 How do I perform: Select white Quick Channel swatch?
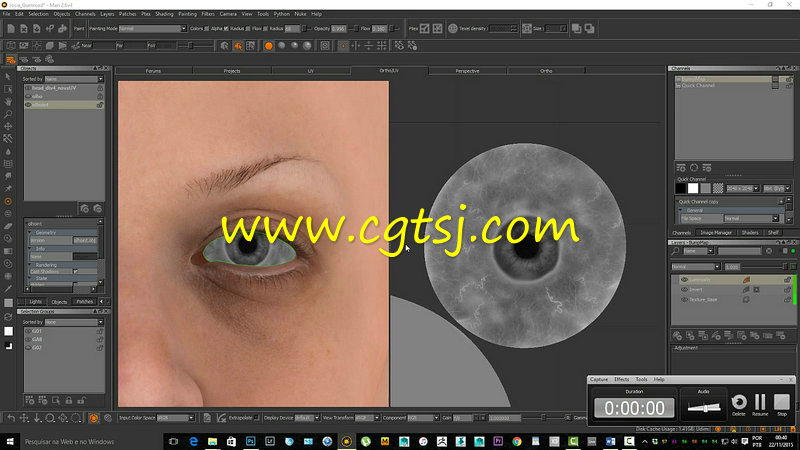coord(693,188)
